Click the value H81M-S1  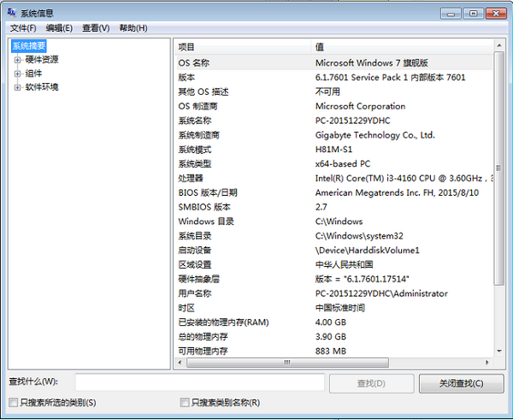pos(333,150)
